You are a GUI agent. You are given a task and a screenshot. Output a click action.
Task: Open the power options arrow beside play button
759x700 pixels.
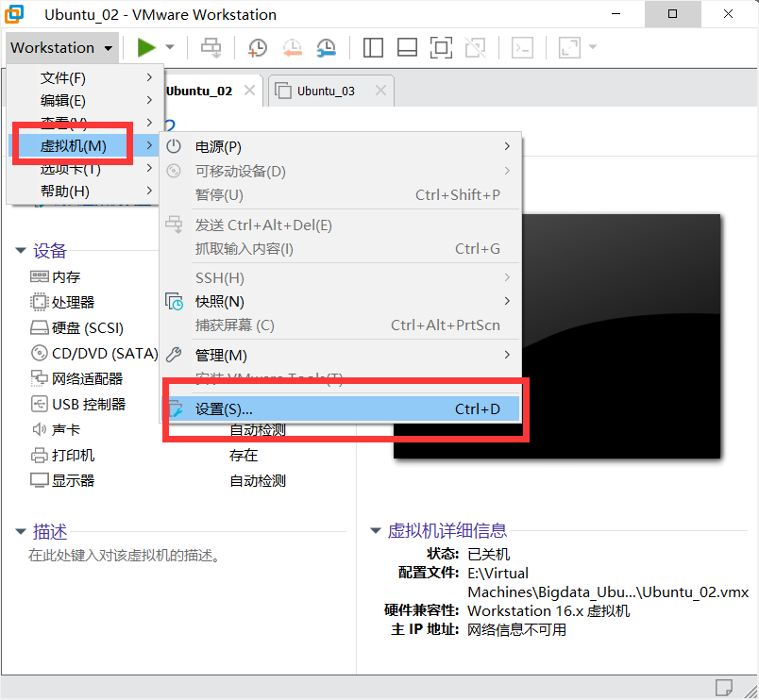(x=170, y=47)
